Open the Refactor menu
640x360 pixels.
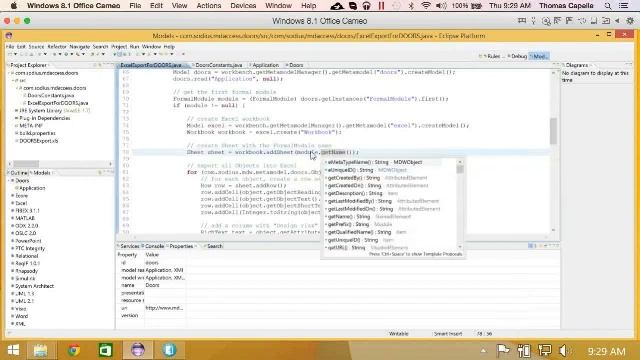coord(57,47)
